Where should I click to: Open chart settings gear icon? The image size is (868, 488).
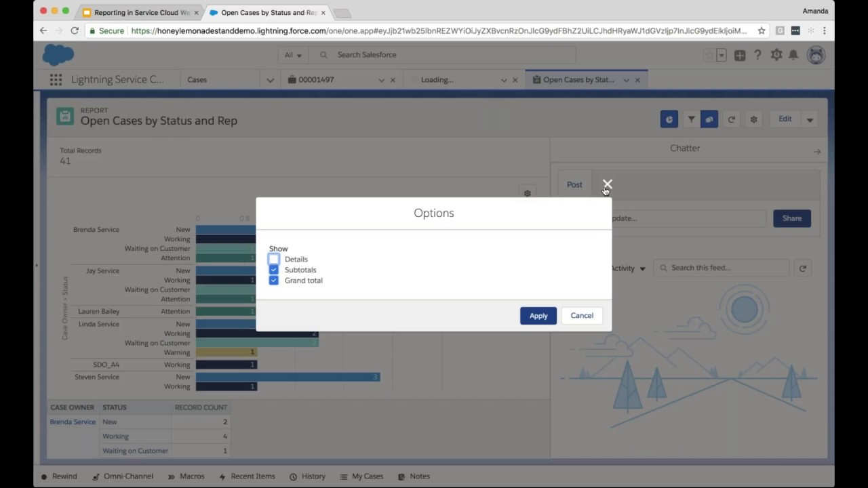click(x=527, y=193)
